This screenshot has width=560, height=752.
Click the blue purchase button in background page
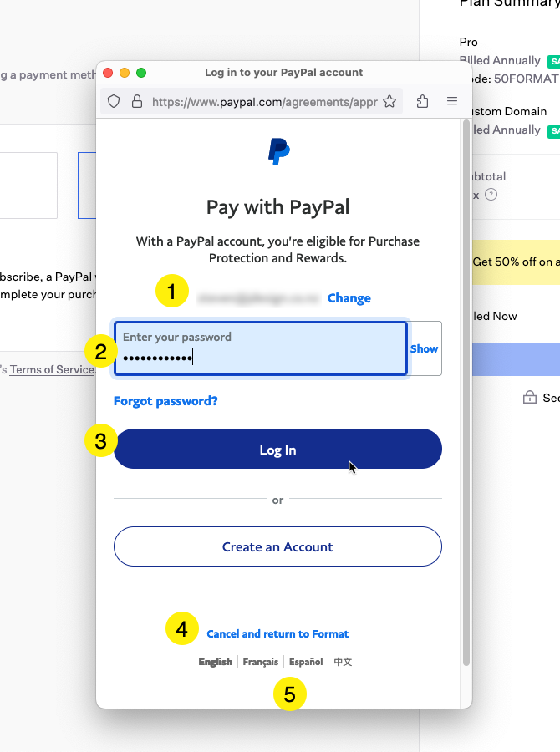coord(517,359)
